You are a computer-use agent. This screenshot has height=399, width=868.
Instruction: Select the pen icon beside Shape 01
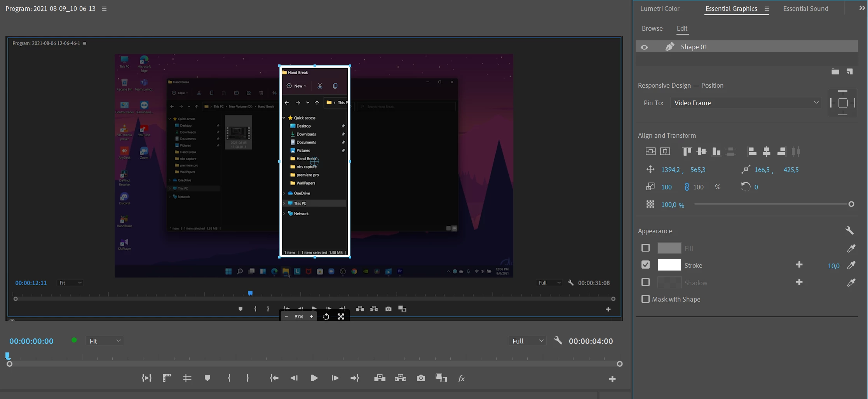click(669, 47)
